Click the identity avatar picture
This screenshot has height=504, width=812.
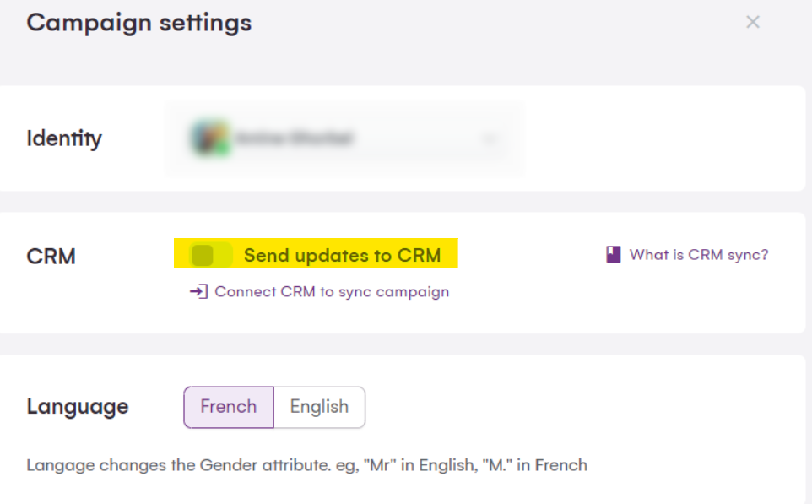[x=213, y=138]
